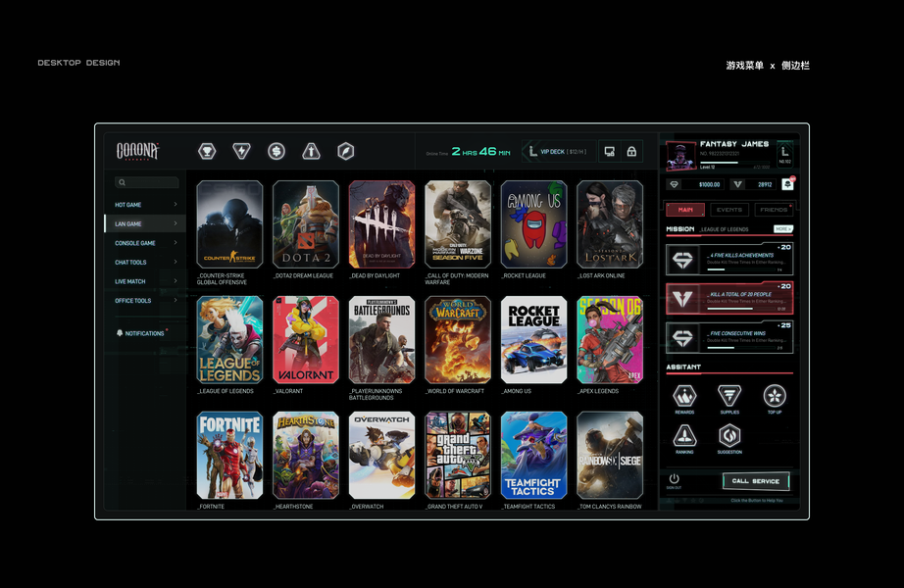The height and width of the screenshot is (588, 904).
Task: Click the Kill A Total Of 20 People emblem
Action: point(683,299)
